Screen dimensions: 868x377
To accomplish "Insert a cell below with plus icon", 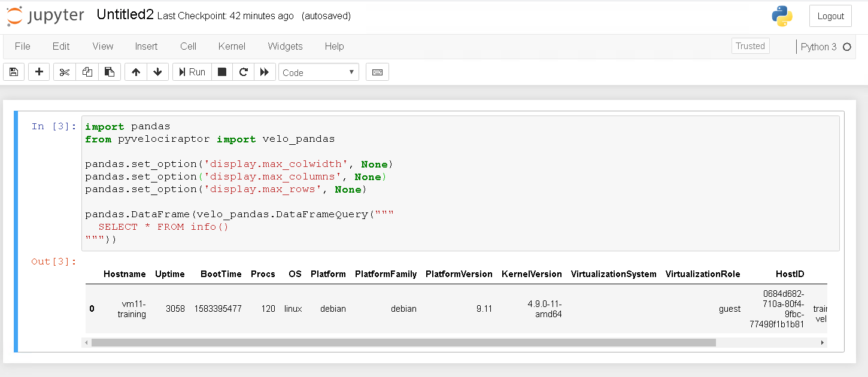I will click(x=39, y=72).
